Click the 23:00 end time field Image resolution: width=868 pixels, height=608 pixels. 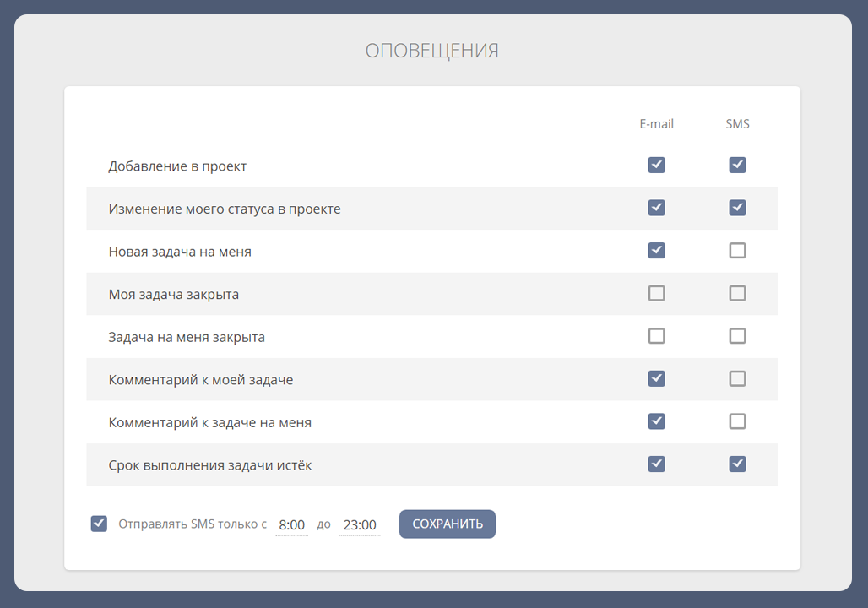[360, 524]
